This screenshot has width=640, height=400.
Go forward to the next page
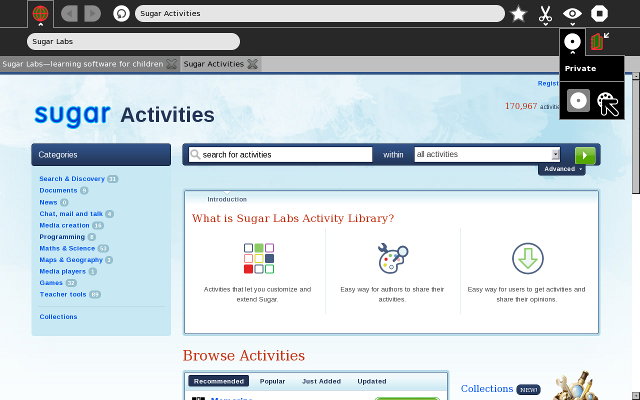coord(92,14)
